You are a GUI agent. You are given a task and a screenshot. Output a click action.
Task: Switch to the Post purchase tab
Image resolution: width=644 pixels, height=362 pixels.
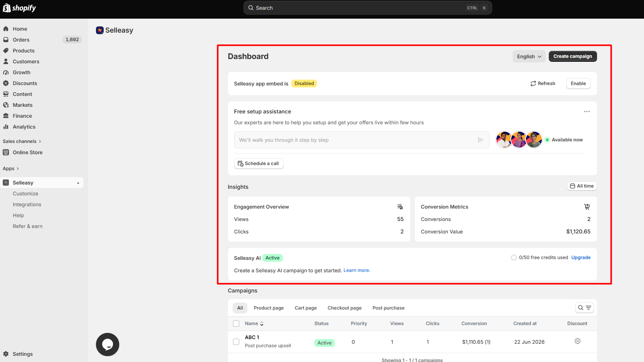(388, 308)
